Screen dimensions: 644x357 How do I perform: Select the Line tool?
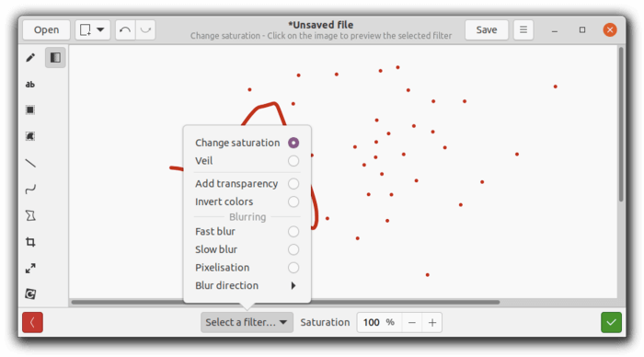(30, 163)
